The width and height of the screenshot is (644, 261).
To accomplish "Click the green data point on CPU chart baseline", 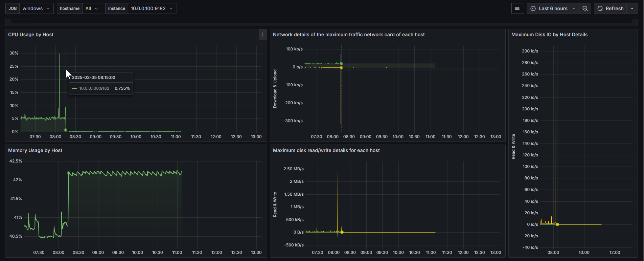I will (x=66, y=130).
